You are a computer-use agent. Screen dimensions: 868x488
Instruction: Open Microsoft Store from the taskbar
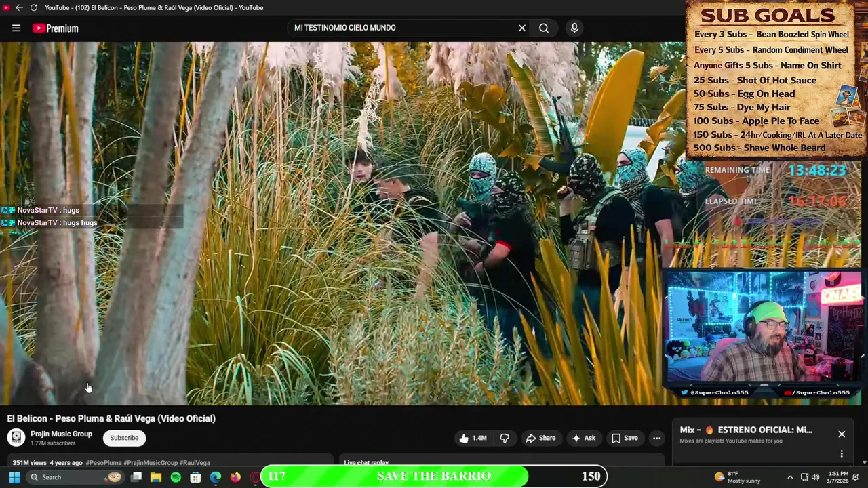point(195,477)
